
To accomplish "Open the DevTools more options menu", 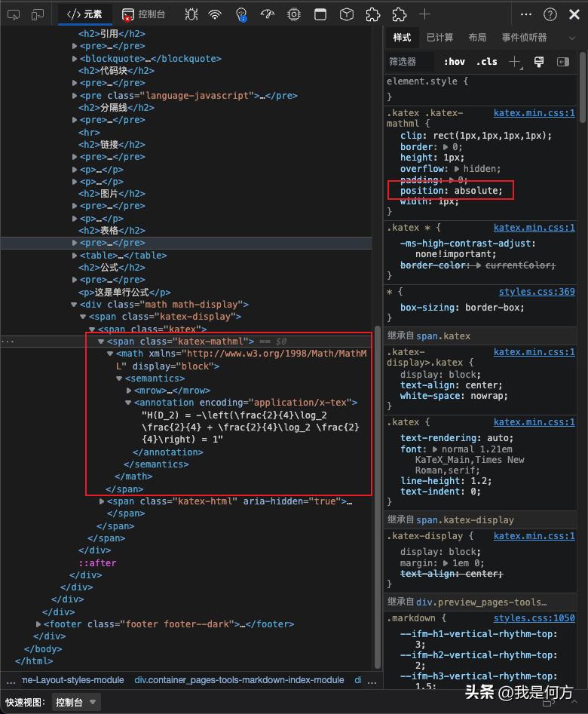I will tap(526, 14).
